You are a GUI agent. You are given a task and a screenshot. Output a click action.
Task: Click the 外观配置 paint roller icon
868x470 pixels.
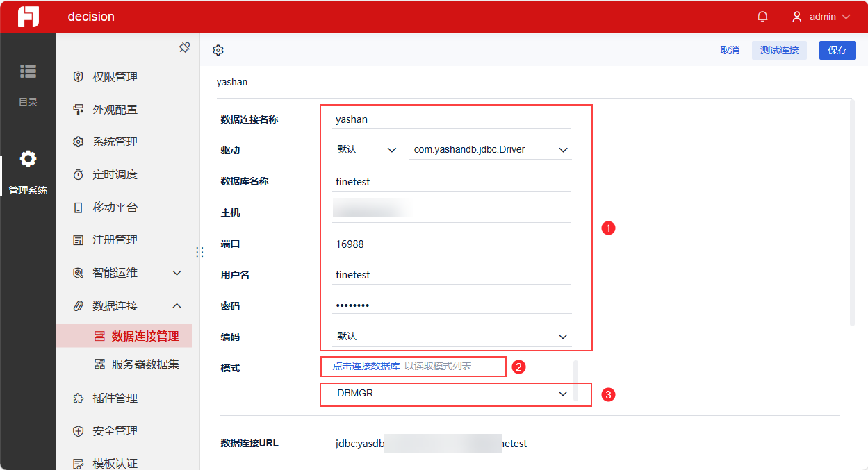79,110
